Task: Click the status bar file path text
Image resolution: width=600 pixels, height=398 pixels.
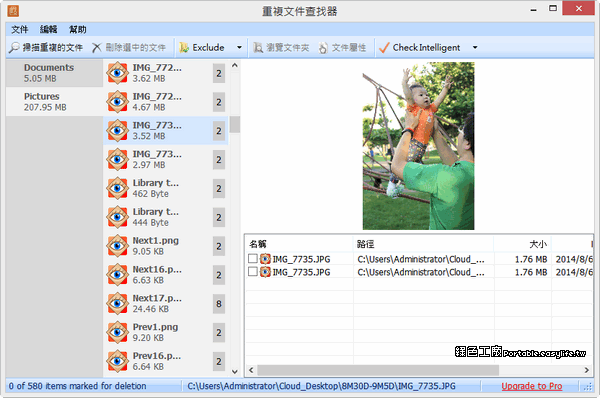Action: [321, 386]
